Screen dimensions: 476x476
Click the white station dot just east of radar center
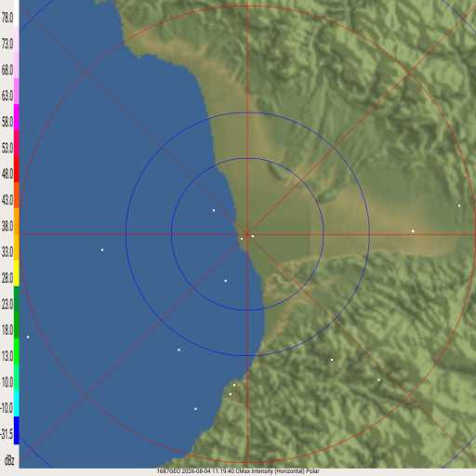point(253,236)
